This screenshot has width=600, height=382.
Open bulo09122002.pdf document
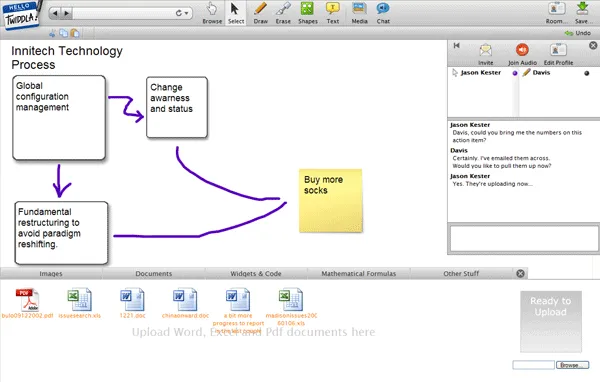28,304
